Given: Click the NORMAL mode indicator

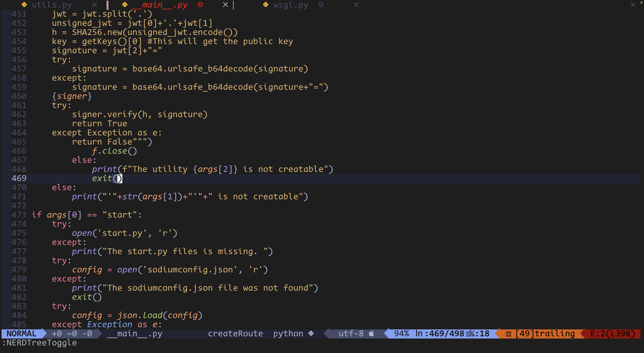Looking at the screenshot, I should click(x=22, y=333).
